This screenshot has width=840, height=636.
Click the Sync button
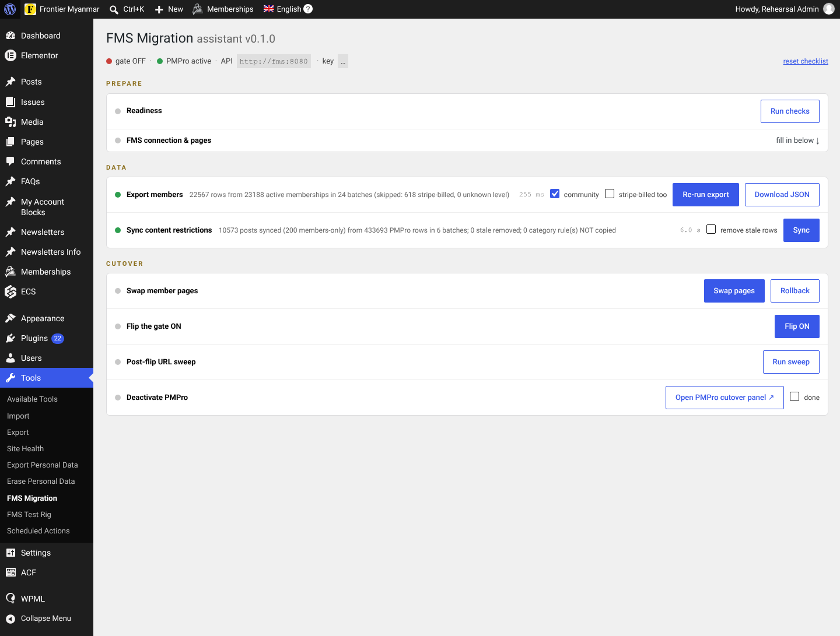click(x=801, y=230)
